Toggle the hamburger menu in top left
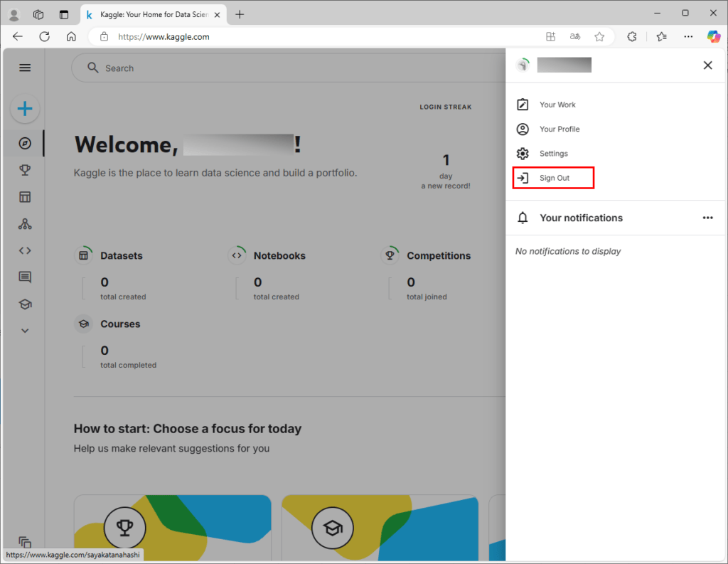The width and height of the screenshot is (728, 564). tap(25, 68)
